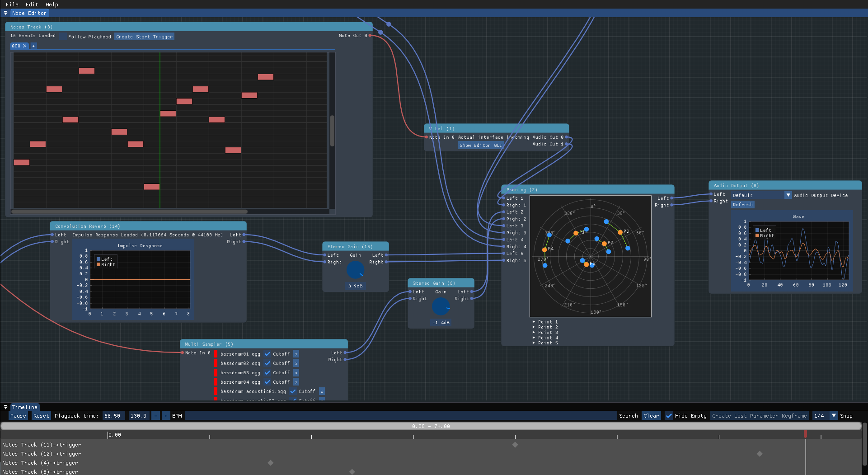Toggle Cutoff checkbox for bassdrum04.ogg
868x475 pixels.
click(x=267, y=382)
